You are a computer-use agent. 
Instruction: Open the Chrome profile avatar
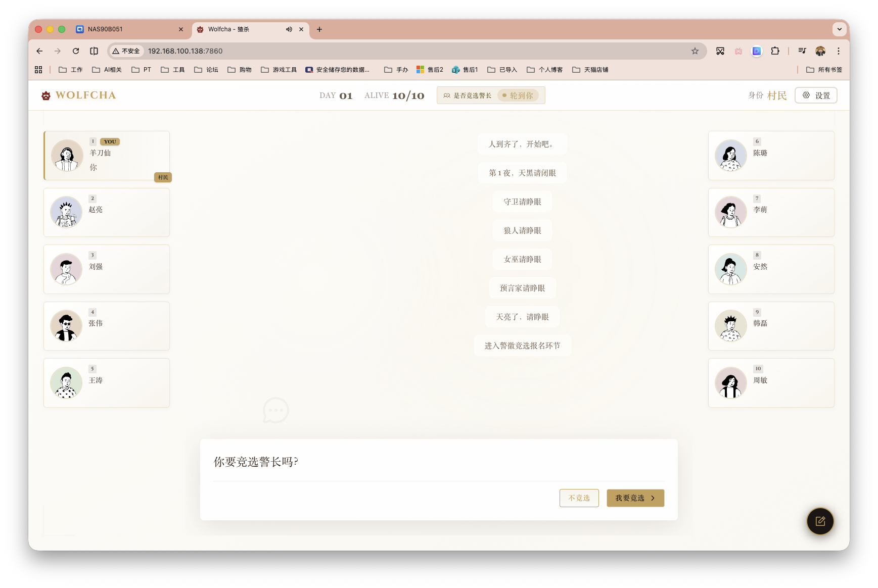point(820,51)
